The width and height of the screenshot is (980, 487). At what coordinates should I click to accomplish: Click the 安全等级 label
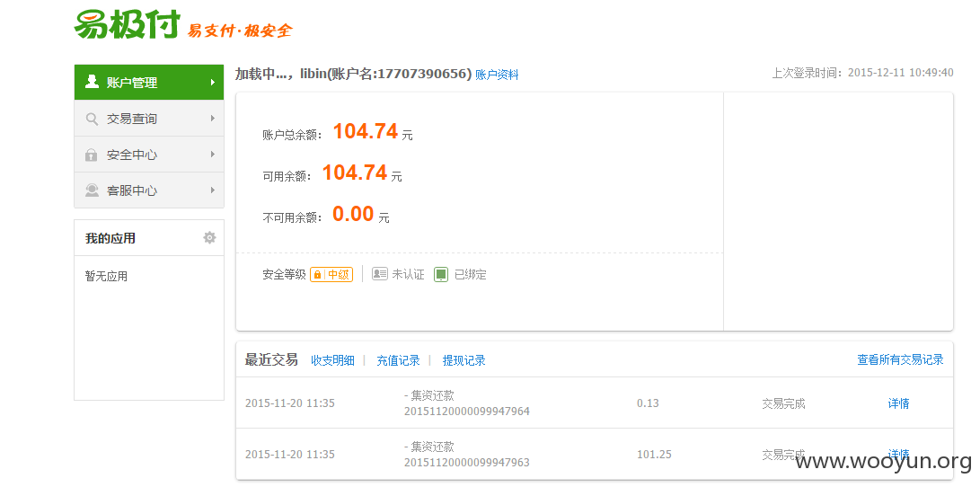tap(285, 274)
